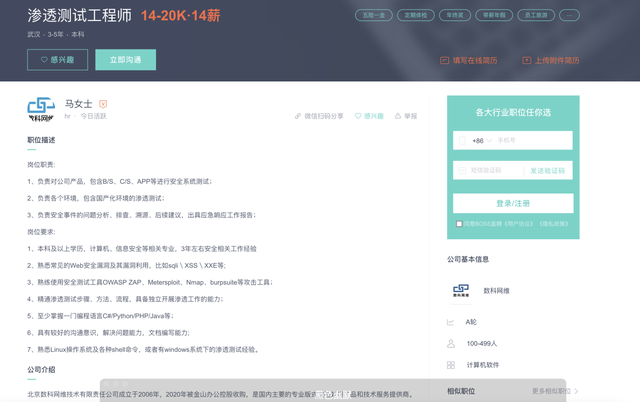Click the 各大行业职位任你选 banner title
This screenshot has width=640, height=402.
click(513, 112)
